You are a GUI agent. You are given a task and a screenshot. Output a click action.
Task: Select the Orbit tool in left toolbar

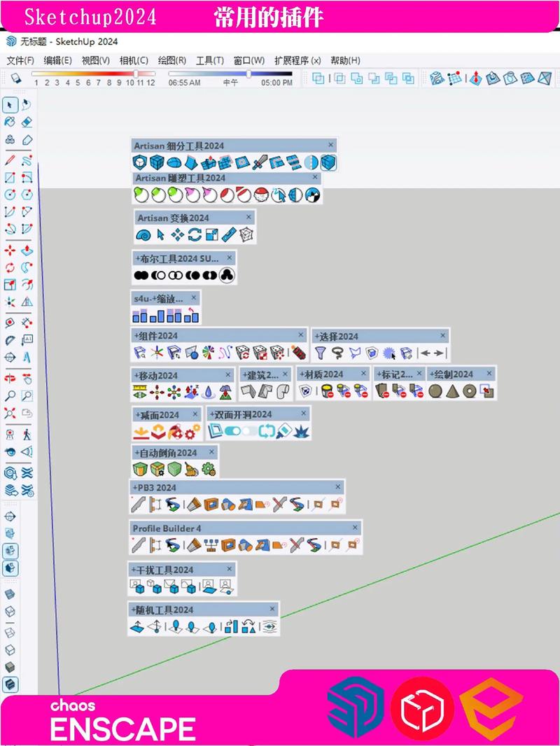(10, 377)
